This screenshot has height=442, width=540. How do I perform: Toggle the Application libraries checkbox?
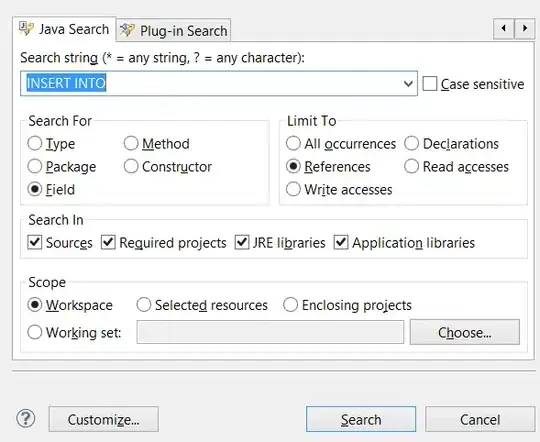click(341, 243)
